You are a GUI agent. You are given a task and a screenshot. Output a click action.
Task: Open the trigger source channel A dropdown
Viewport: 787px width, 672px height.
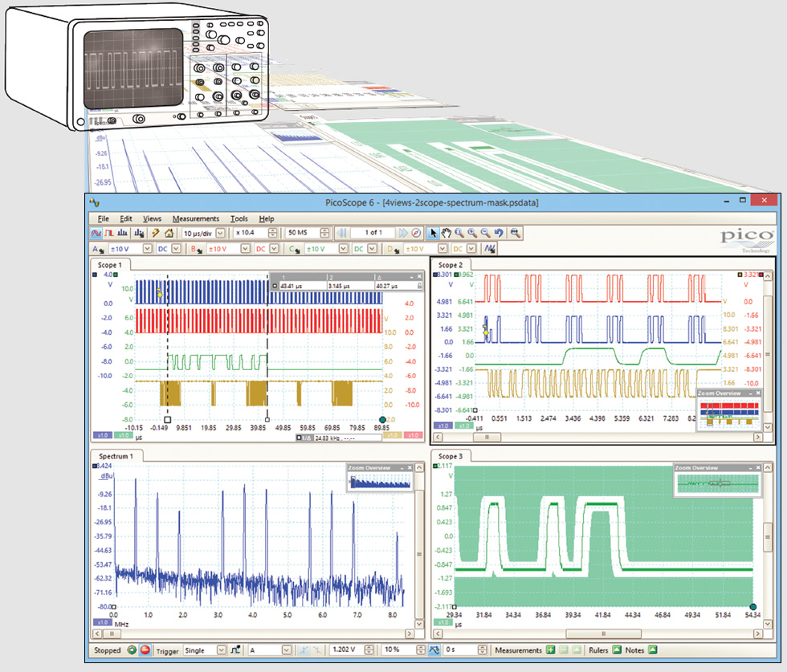click(x=287, y=650)
